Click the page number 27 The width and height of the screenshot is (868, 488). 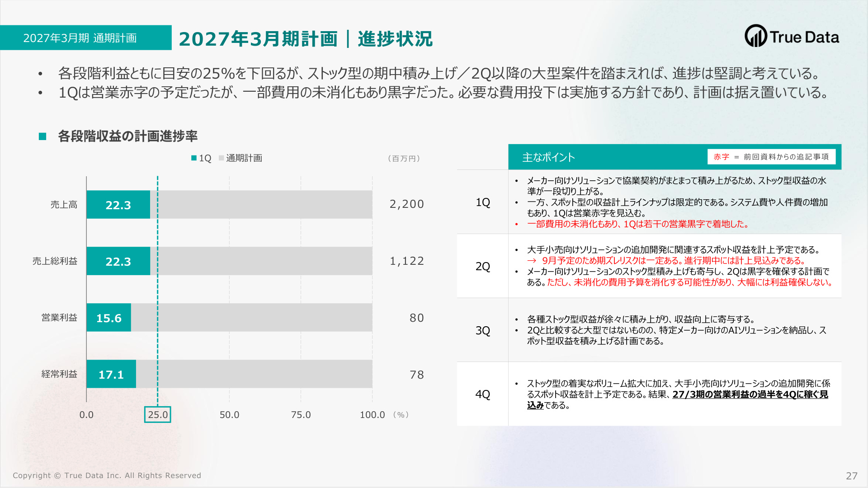852,476
